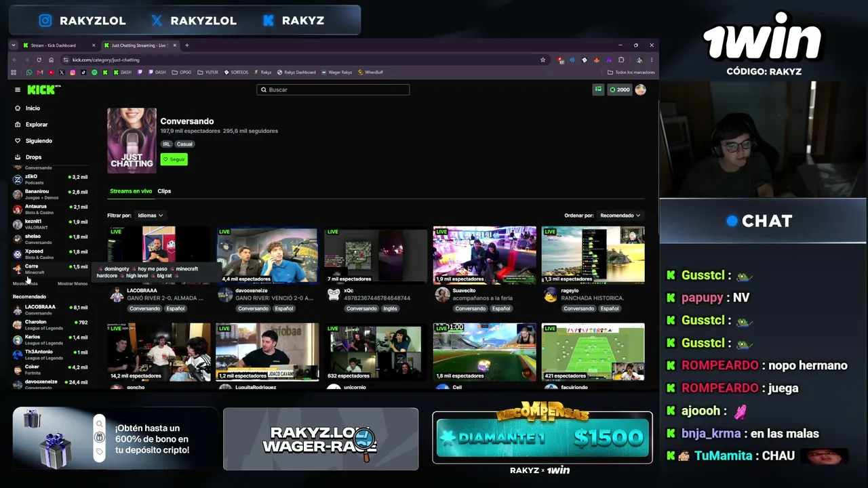
Task: Open LACOBRAAA in the Recomendado sidebar list
Action: 51,310
